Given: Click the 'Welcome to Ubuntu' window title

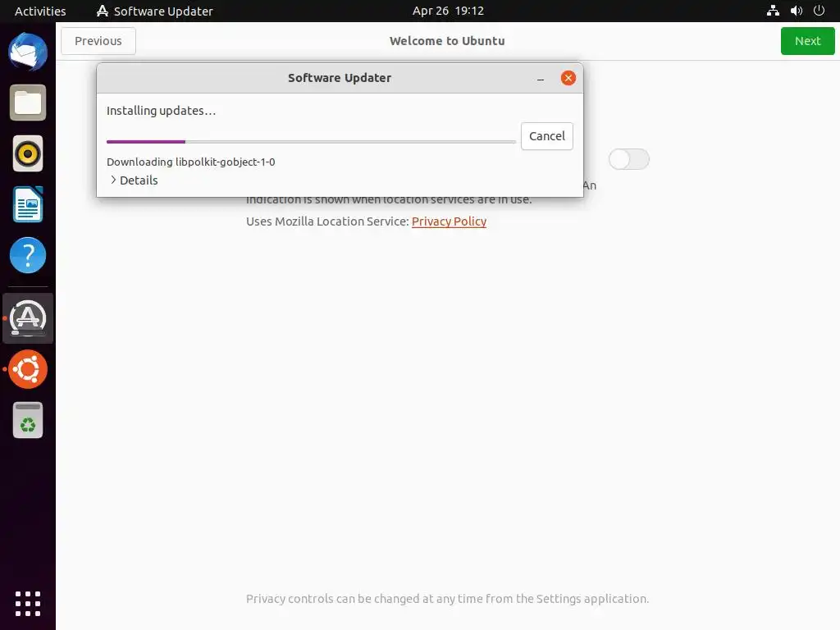Looking at the screenshot, I should pyautogui.click(x=447, y=41).
